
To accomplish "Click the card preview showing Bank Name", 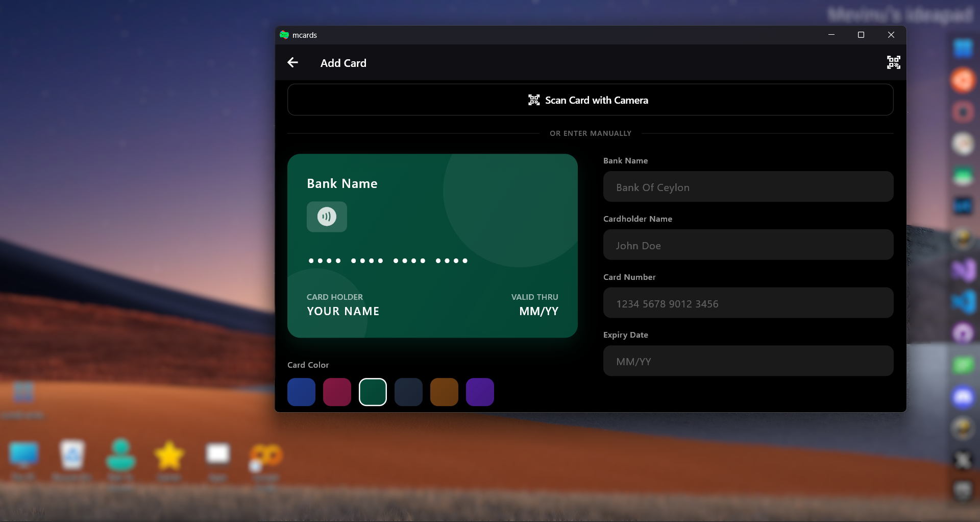I will tap(432, 246).
